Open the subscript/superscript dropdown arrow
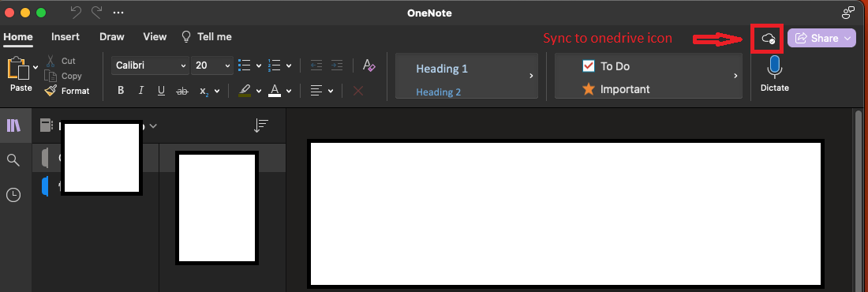868x292 pixels. point(217,92)
